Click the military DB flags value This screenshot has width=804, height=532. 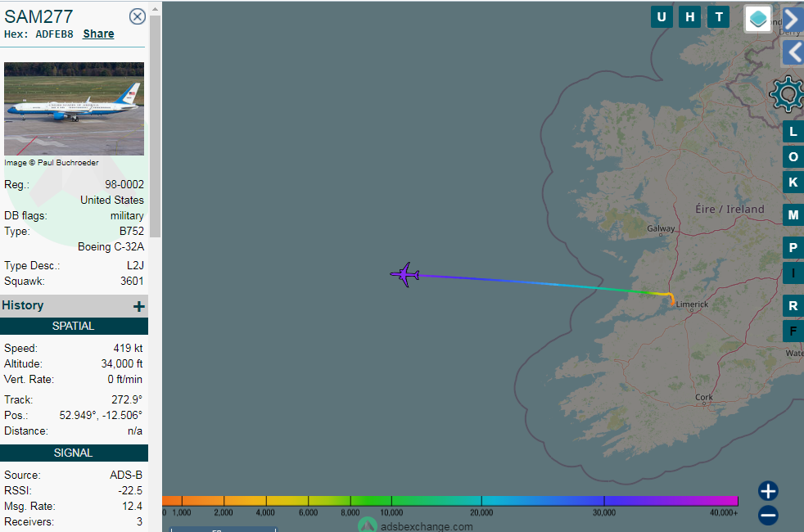(127, 216)
